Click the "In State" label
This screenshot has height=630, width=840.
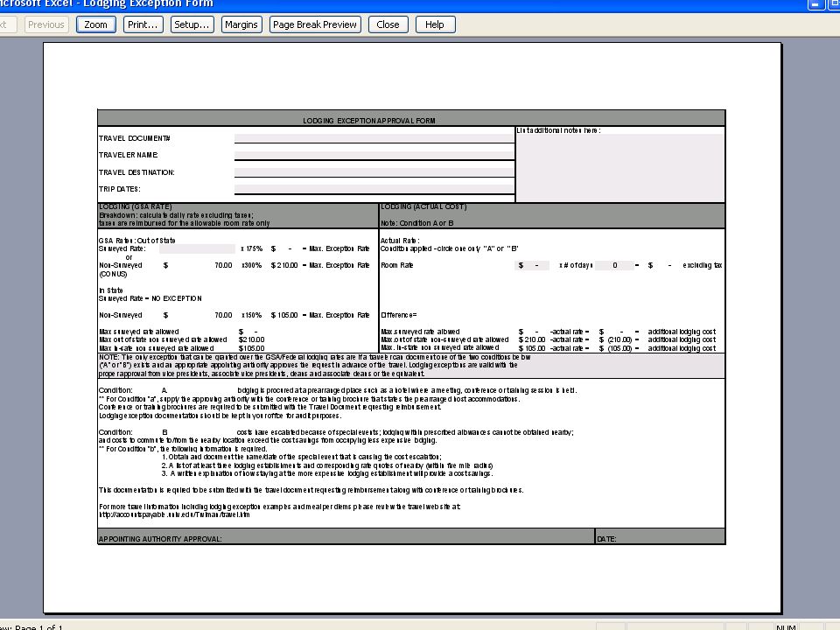[111, 290]
